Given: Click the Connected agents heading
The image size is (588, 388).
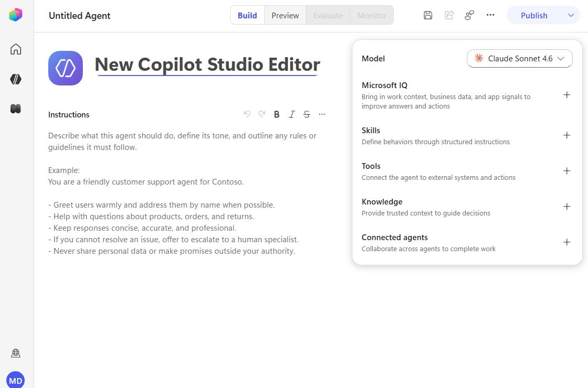Looking at the screenshot, I should (x=394, y=238).
